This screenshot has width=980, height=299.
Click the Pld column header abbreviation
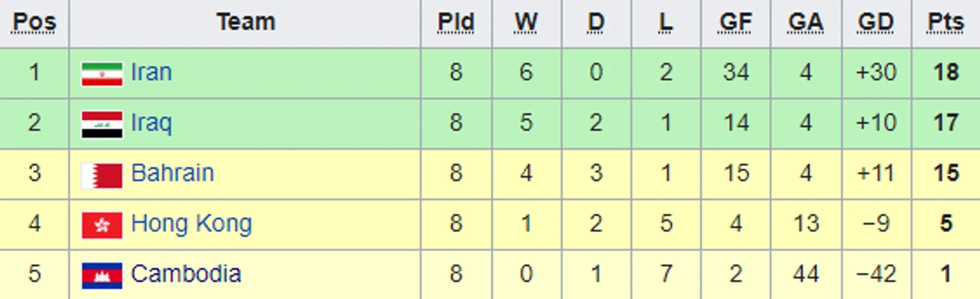click(x=456, y=22)
